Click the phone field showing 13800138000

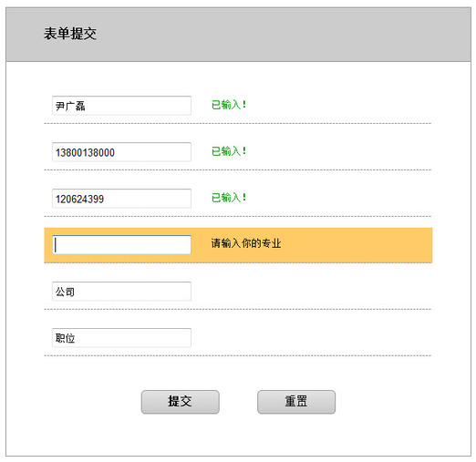(x=121, y=152)
